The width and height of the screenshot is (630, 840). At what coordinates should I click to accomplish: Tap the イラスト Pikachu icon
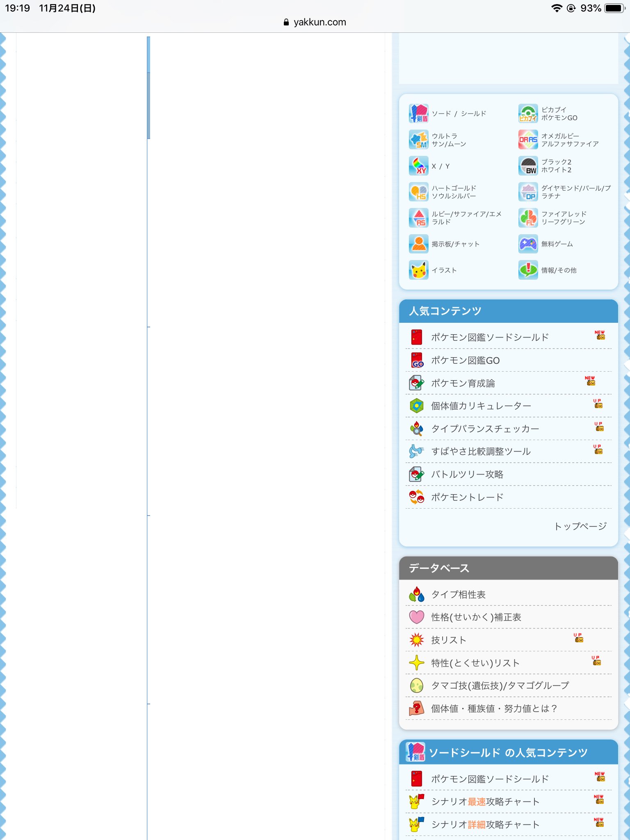point(418,270)
